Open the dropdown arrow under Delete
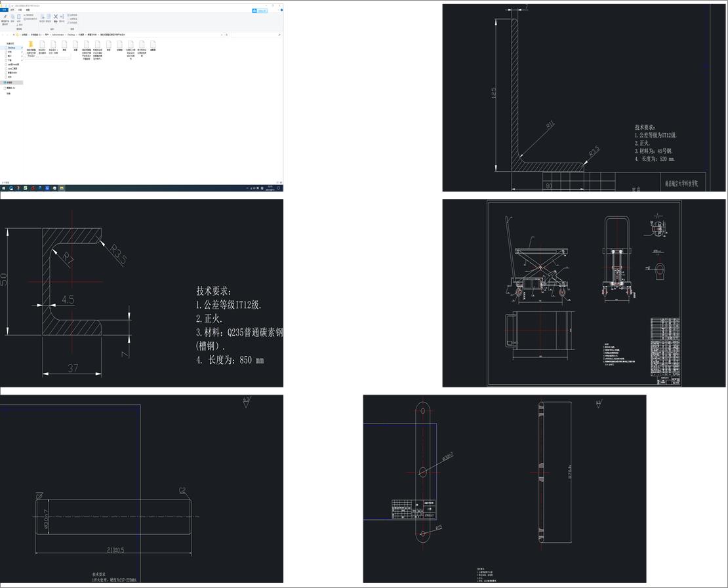This screenshot has height=588, width=728. (x=55, y=23)
